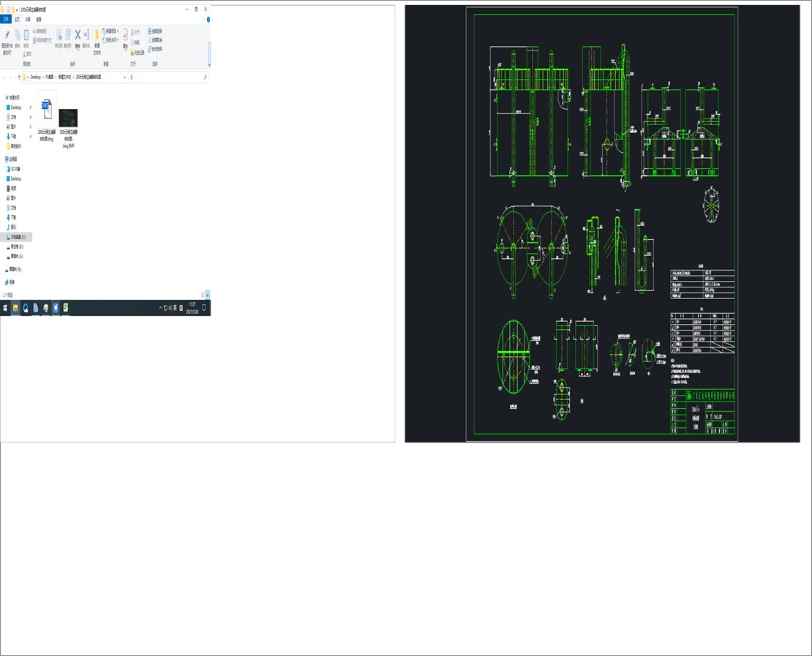Viewport: 812px width, 656px height.
Task: Click the Cut scissors icon in the ribbon
Action: (x=24, y=53)
